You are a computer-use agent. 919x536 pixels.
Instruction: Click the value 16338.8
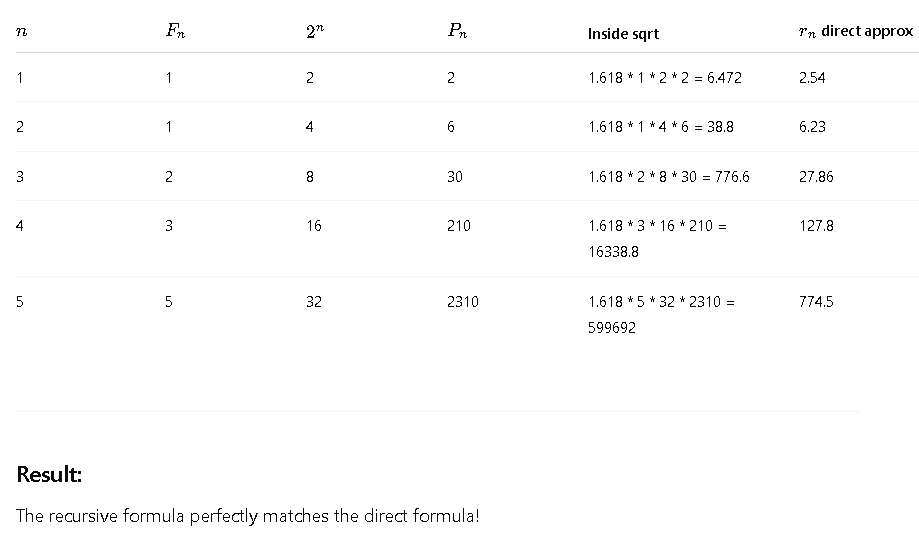tap(613, 252)
